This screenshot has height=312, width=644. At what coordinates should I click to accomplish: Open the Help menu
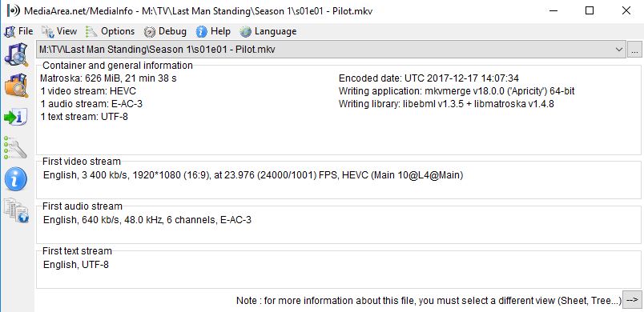pos(213,31)
